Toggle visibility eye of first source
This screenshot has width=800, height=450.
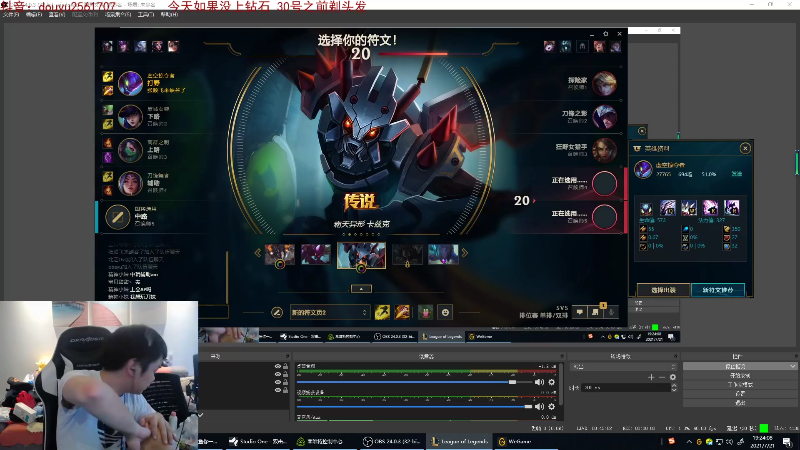(278, 366)
